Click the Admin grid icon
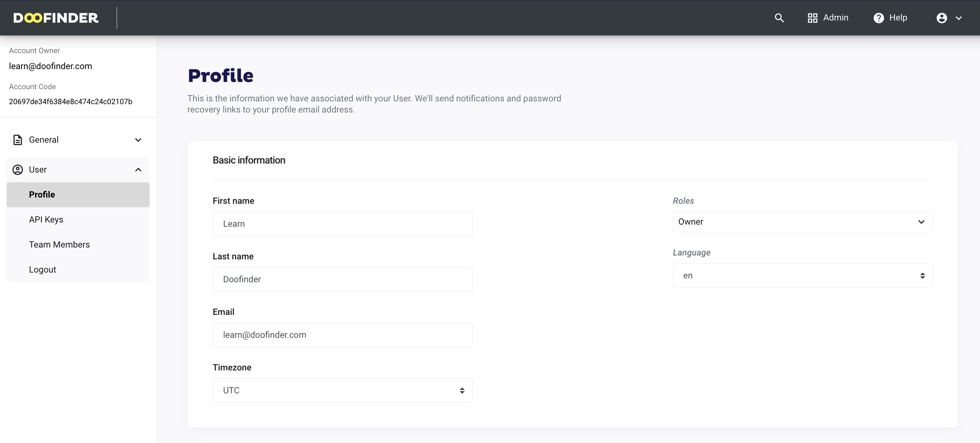Viewport: 980px width, 443px height. coord(812,17)
